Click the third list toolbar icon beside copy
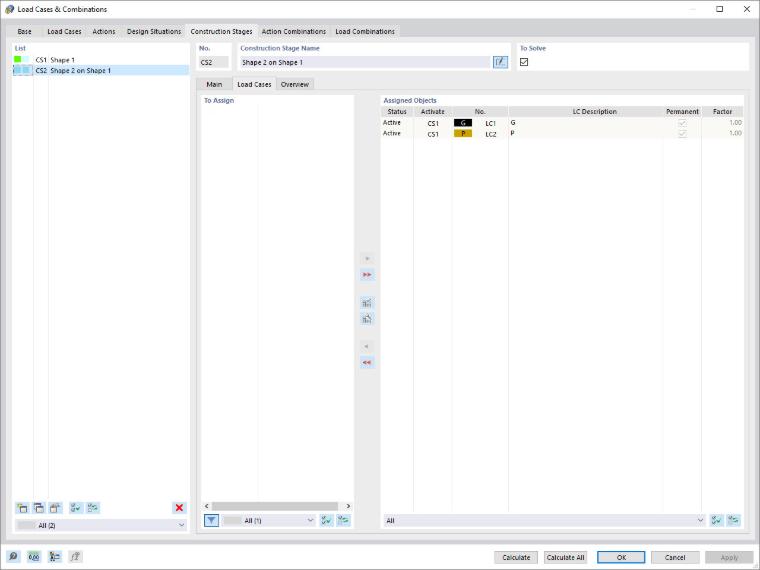The image size is (760, 570). point(55,508)
